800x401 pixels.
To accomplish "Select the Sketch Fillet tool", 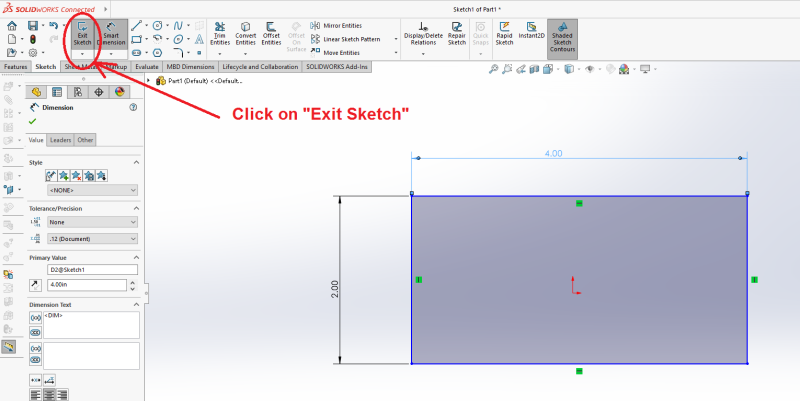I will pyautogui.click(x=178, y=52).
